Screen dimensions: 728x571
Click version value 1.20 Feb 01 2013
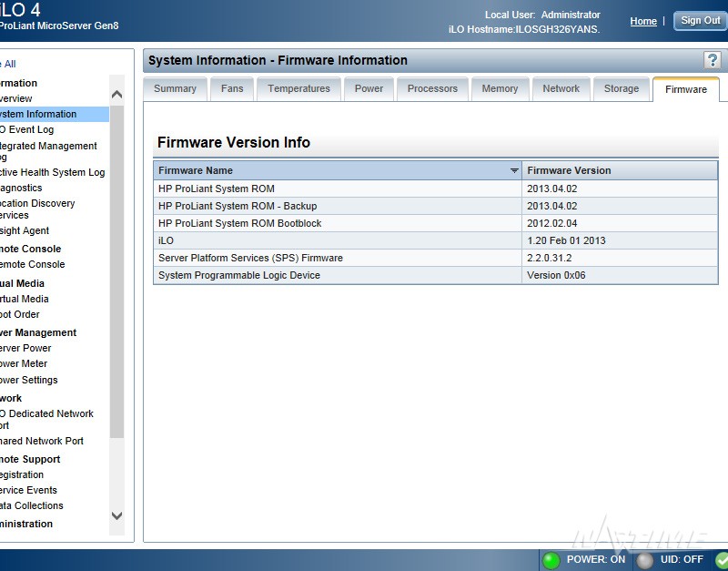pyautogui.click(x=566, y=240)
